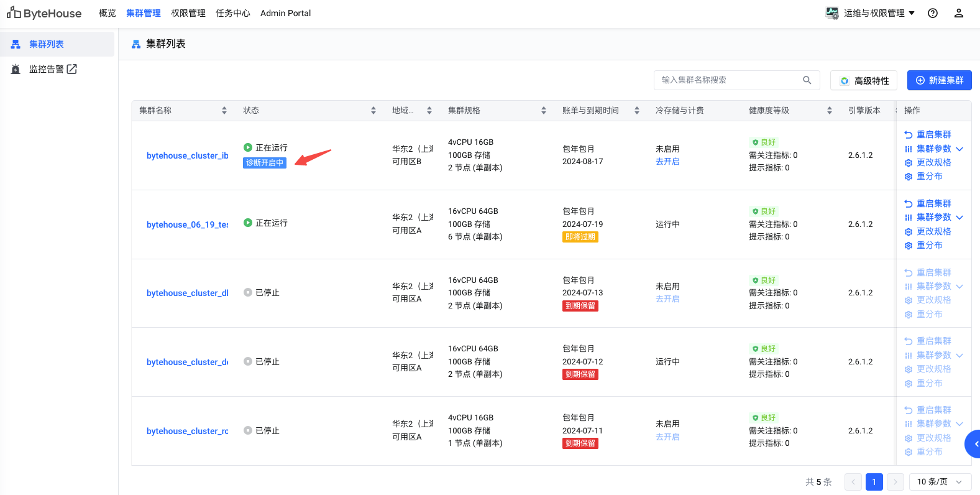Click the 监控告警 bell icon

pos(16,69)
